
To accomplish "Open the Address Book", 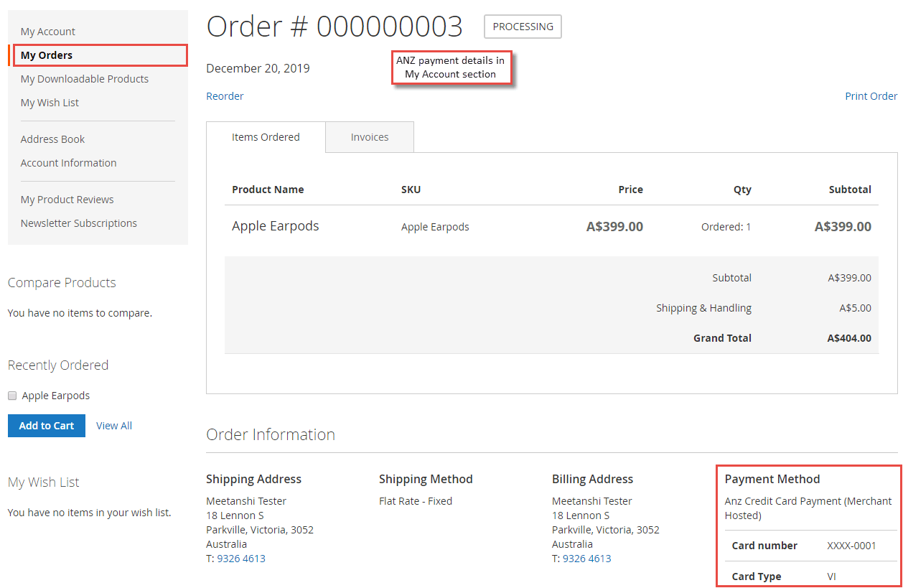I will (x=52, y=139).
